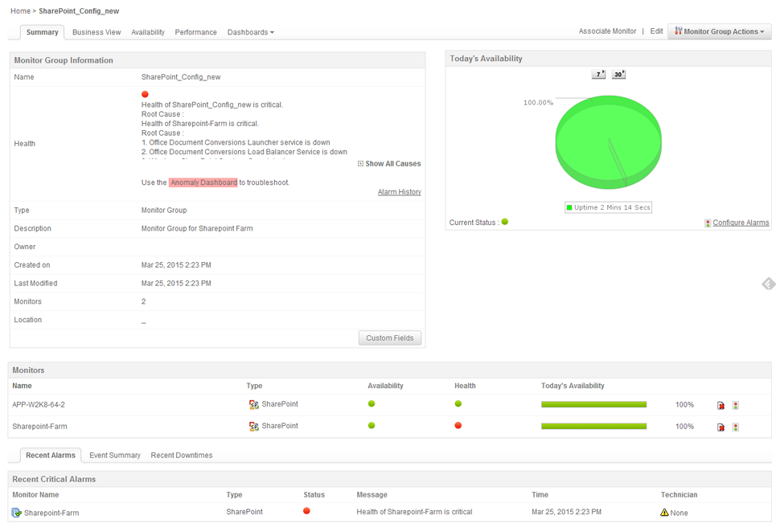The height and width of the screenshot is (532, 776).
Task: Click the SharePoint type icon for APP-W2K8-64-2
Action: (254, 404)
